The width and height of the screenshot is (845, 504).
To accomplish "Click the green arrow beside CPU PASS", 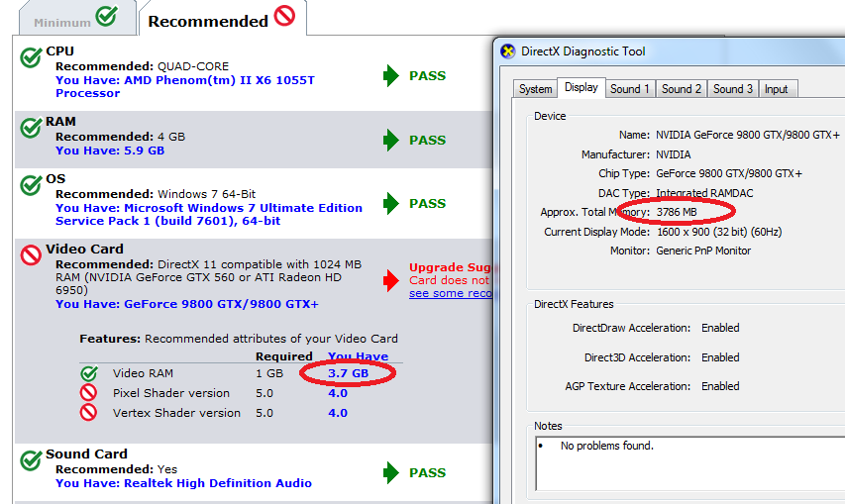I will click(390, 76).
